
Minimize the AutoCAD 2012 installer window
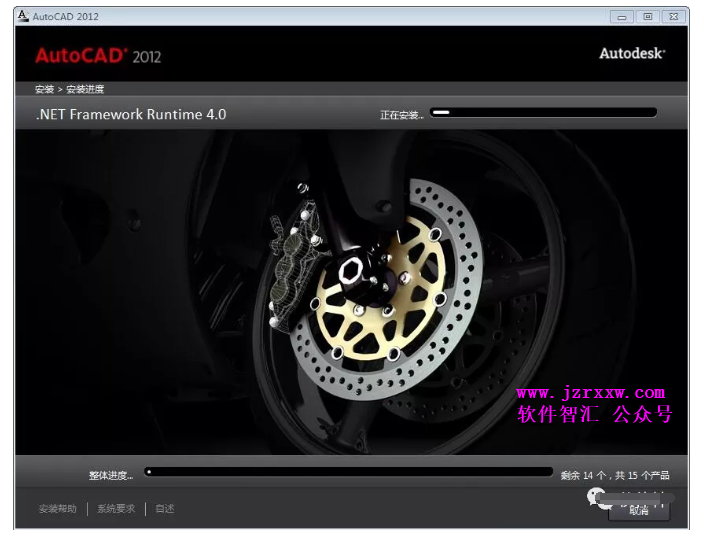[622, 17]
